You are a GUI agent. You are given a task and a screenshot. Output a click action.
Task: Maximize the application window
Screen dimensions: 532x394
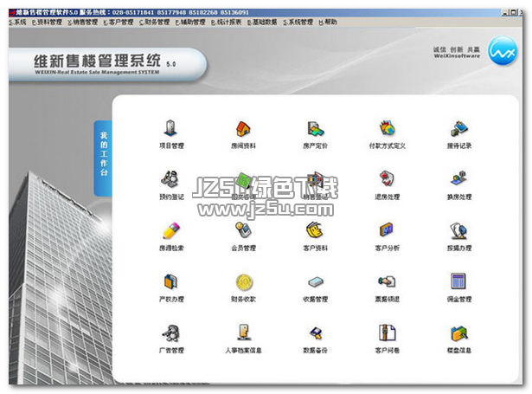514,13
